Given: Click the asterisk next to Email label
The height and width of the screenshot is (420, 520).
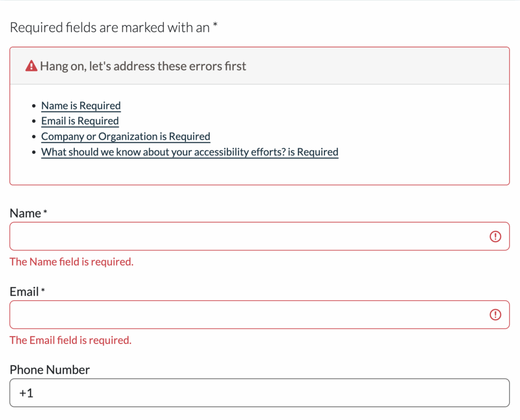Looking at the screenshot, I should coord(43,292).
